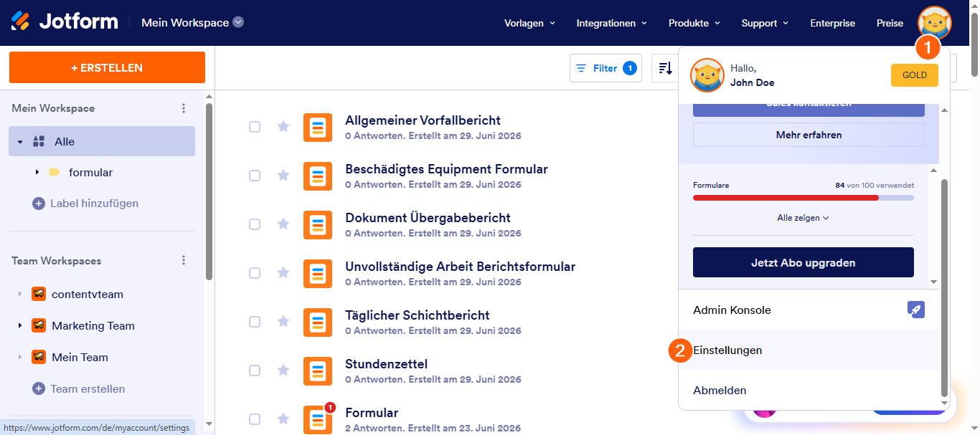Viewport: 980px width, 435px height.
Task: Open Admin Konsole from the account menu
Action: pos(809,310)
